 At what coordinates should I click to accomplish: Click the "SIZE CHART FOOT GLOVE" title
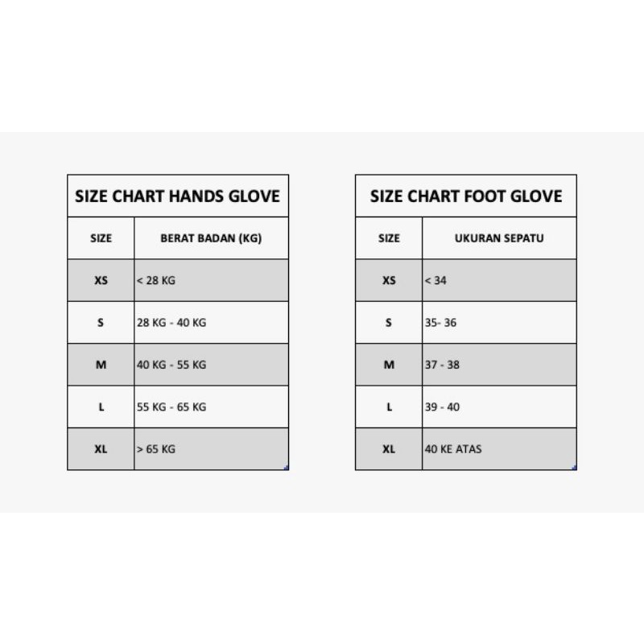[466, 196]
